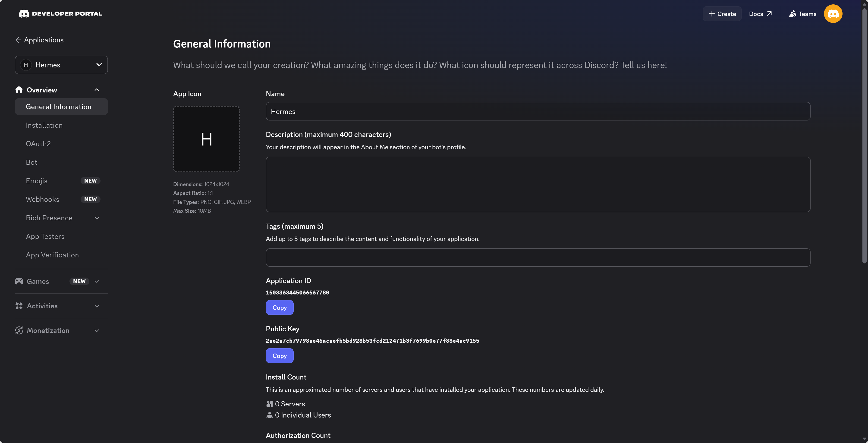Open the Docs link
The height and width of the screenshot is (443, 868).
(x=760, y=14)
